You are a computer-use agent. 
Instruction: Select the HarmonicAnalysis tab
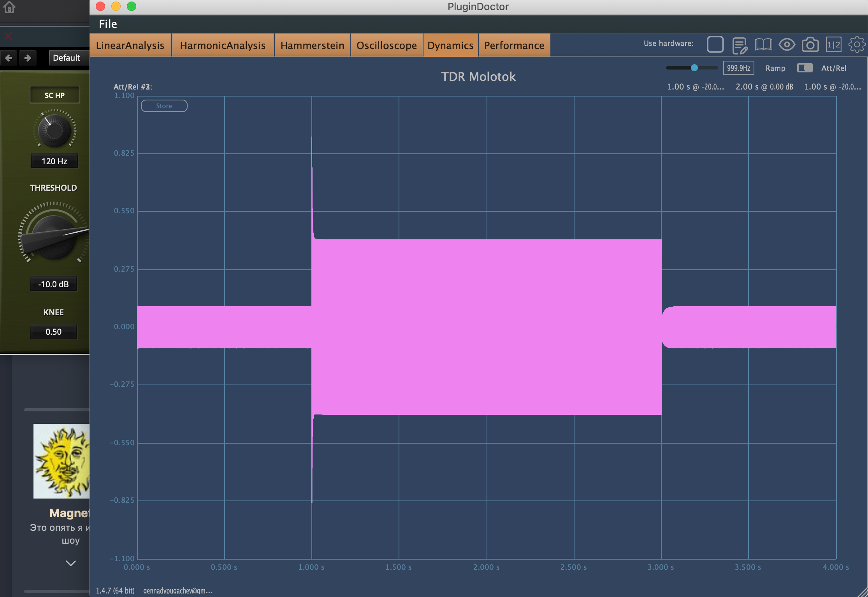(x=223, y=46)
